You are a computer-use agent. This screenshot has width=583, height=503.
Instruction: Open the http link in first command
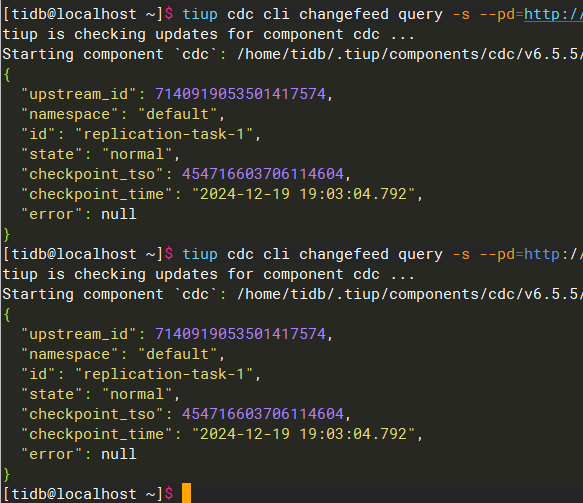553,14
